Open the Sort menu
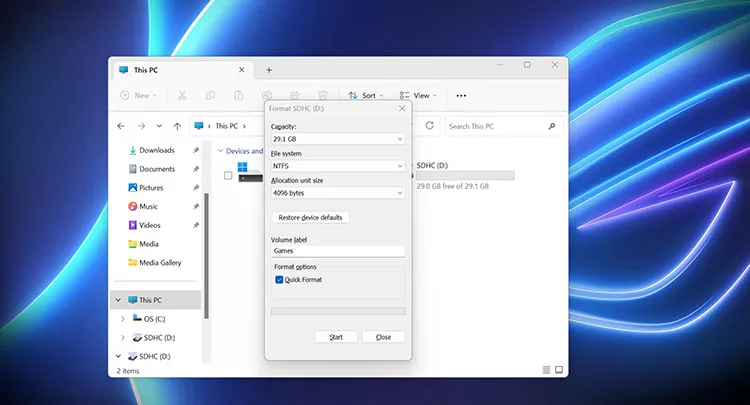750x405 pixels. [x=368, y=95]
